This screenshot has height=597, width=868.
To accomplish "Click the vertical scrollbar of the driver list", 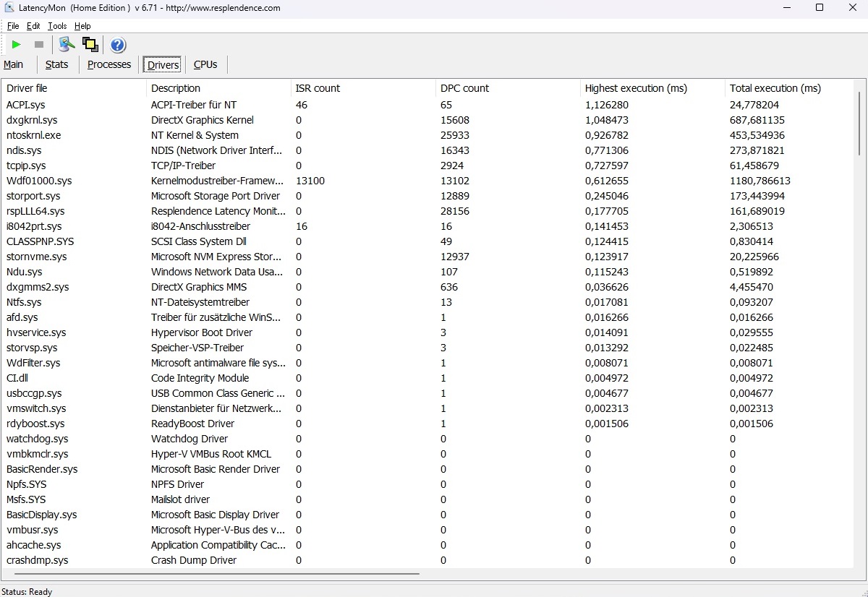I will coord(859,123).
